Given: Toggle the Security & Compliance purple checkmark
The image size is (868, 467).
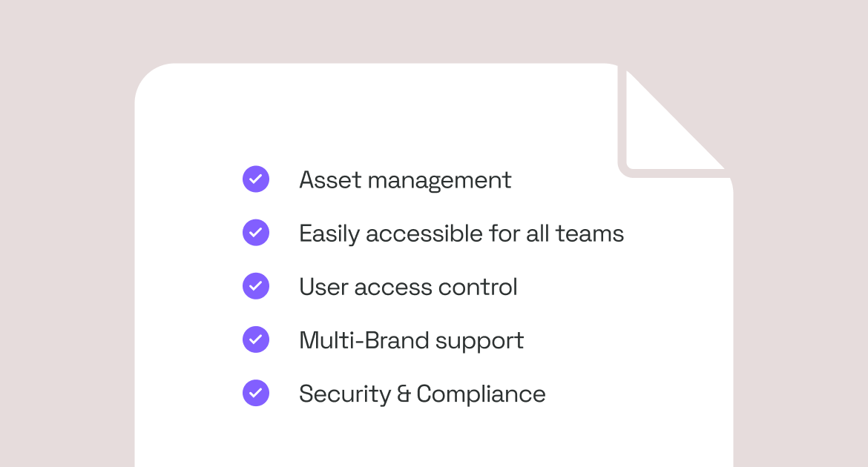Looking at the screenshot, I should 256,393.
